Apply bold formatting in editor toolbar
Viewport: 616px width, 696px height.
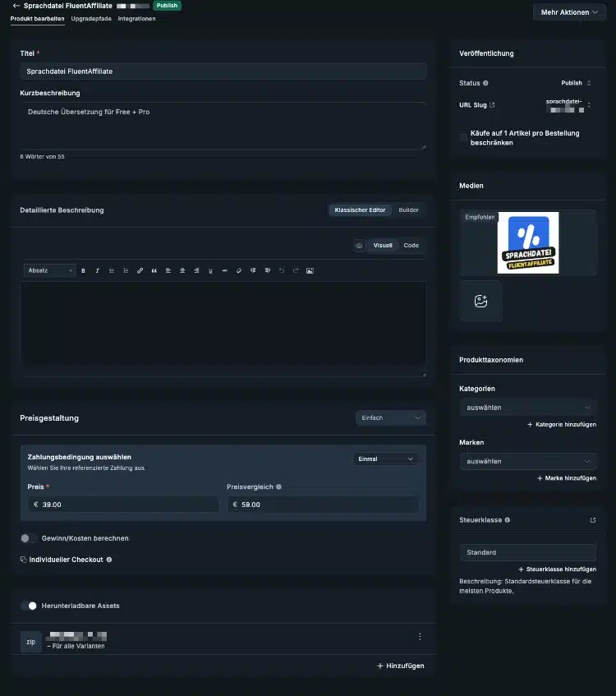click(83, 271)
